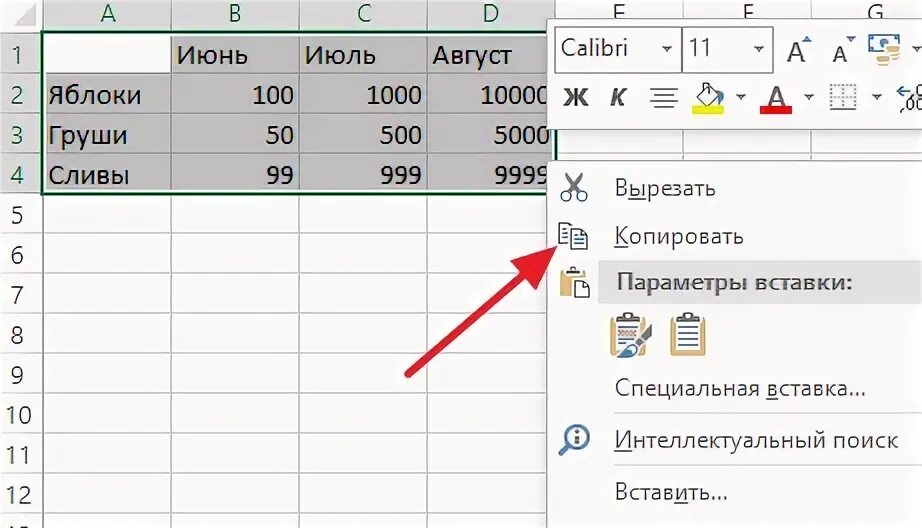
Task: Click the cell with value 5000
Action: coord(489,135)
